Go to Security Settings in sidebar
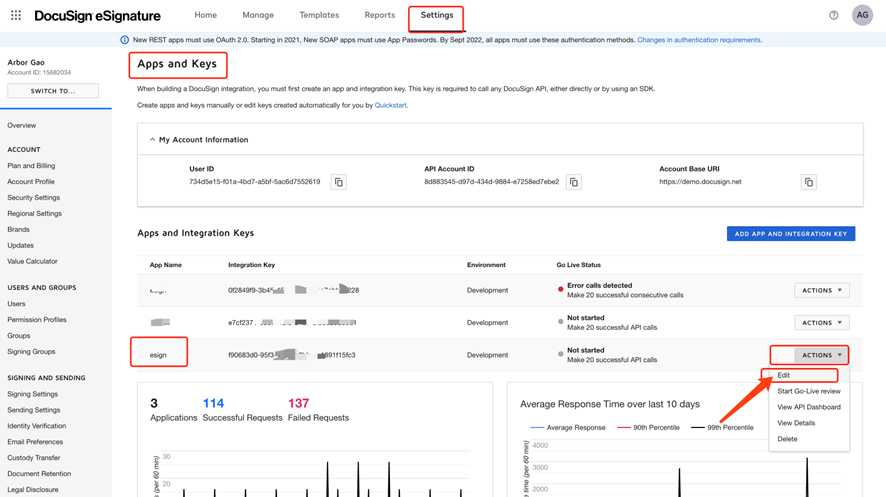Viewport: 886px width, 497px height. pos(34,198)
